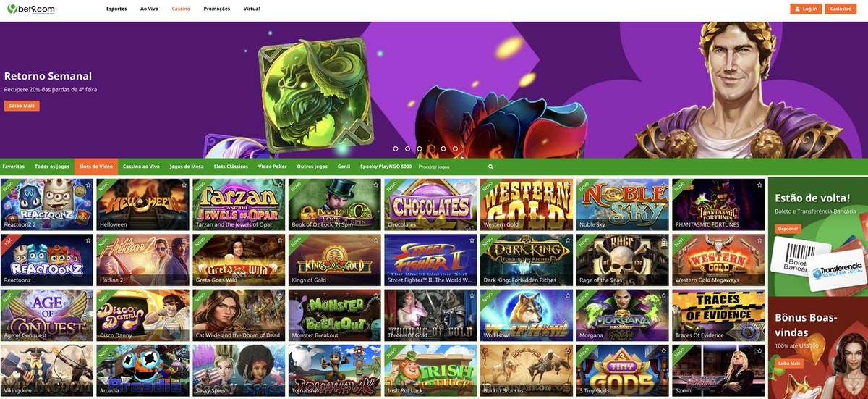The image size is (868, 399).
Task: Toggle favorite star on Noble Sky tile
Action: [x=664, y=185]
